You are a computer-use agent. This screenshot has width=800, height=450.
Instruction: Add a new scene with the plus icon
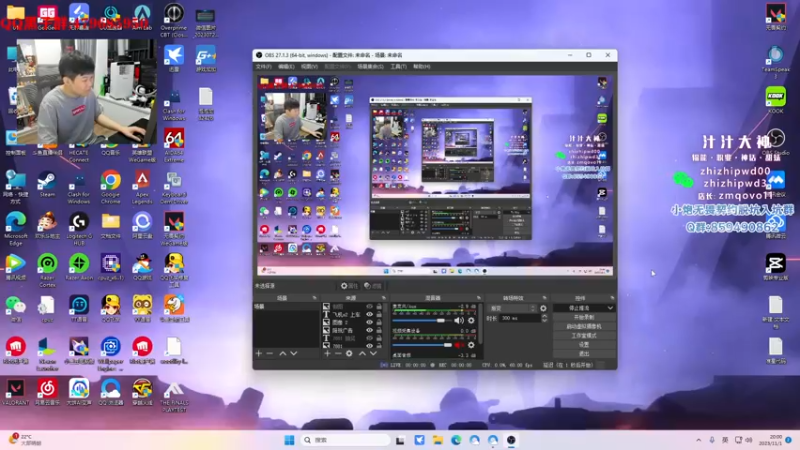pyautogui.click(x=259, y=353)
